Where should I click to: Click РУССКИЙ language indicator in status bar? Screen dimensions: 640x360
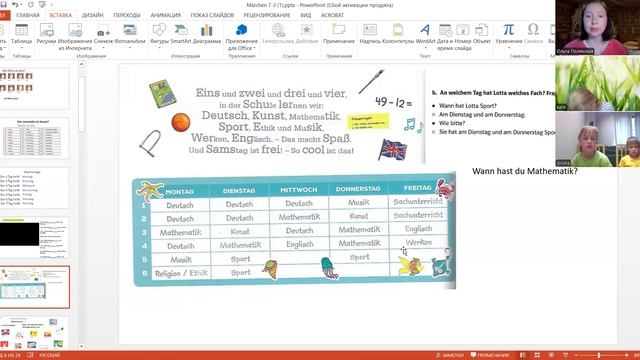(x=49, y=355)
